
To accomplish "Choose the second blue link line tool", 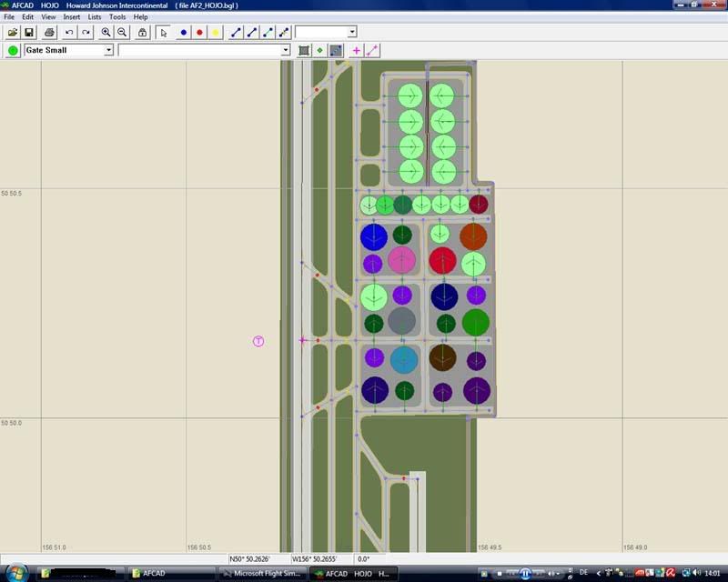I will (252, 32).
